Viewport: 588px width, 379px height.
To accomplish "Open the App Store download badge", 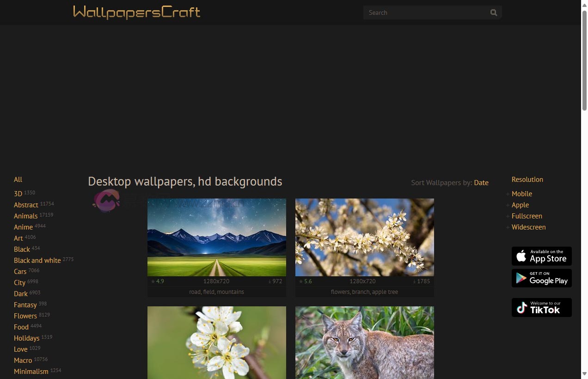I will pos(541,256).
